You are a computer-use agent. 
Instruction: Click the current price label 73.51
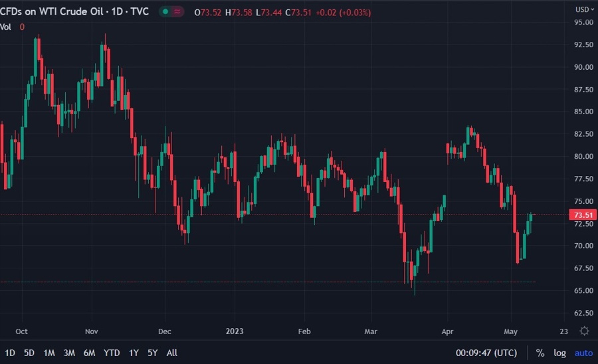click(x=583, y=215)
